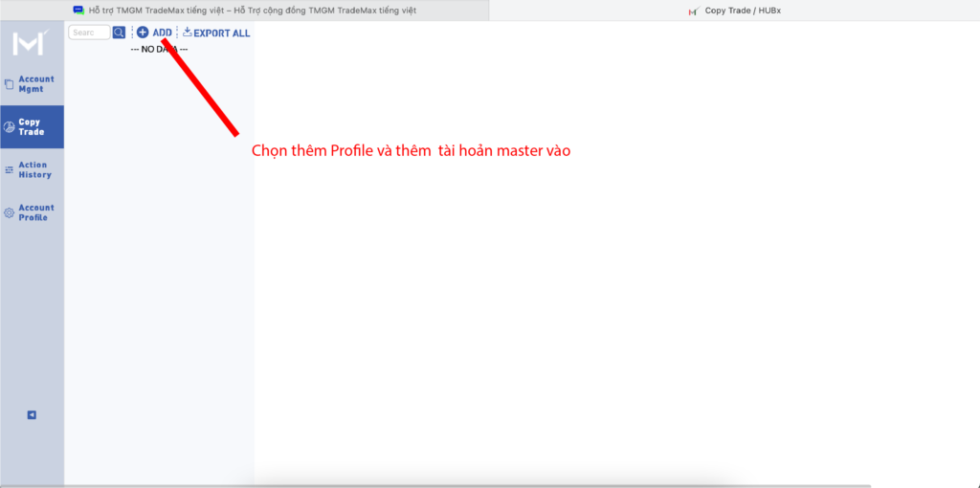Click the export download icon
This screenshot has width=980, height=488.
pyautogui.click(x=187, y=32)
